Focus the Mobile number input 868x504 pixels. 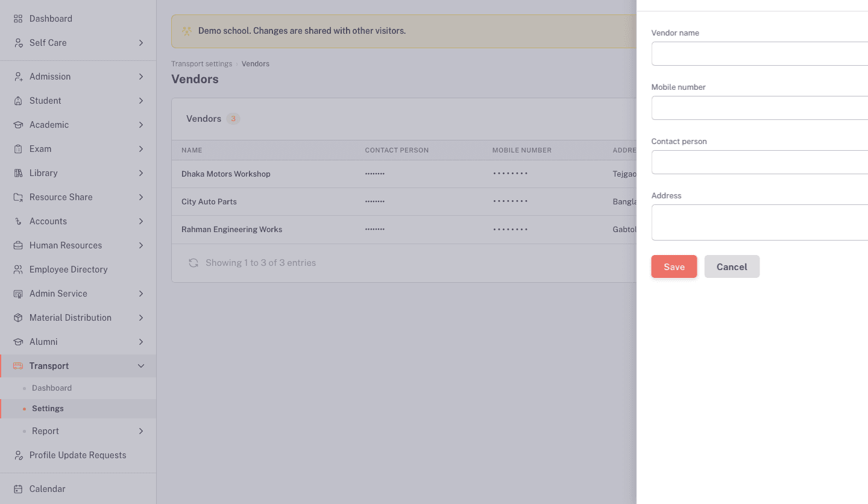(x=759, y=108)
